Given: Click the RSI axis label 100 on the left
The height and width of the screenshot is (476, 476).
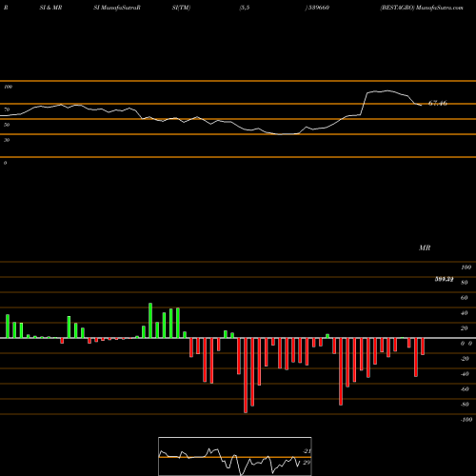Looking at the screenshot, I should point(8,87).
